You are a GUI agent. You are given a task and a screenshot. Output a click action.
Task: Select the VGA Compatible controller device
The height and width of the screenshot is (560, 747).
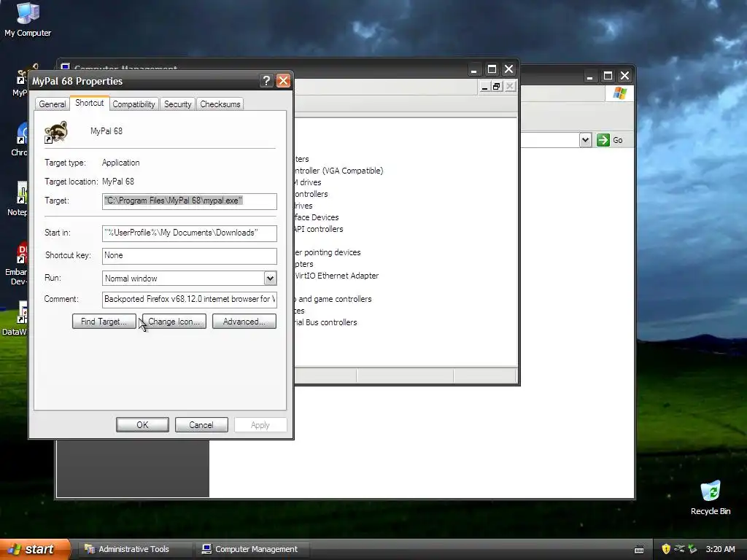[338, 171]
